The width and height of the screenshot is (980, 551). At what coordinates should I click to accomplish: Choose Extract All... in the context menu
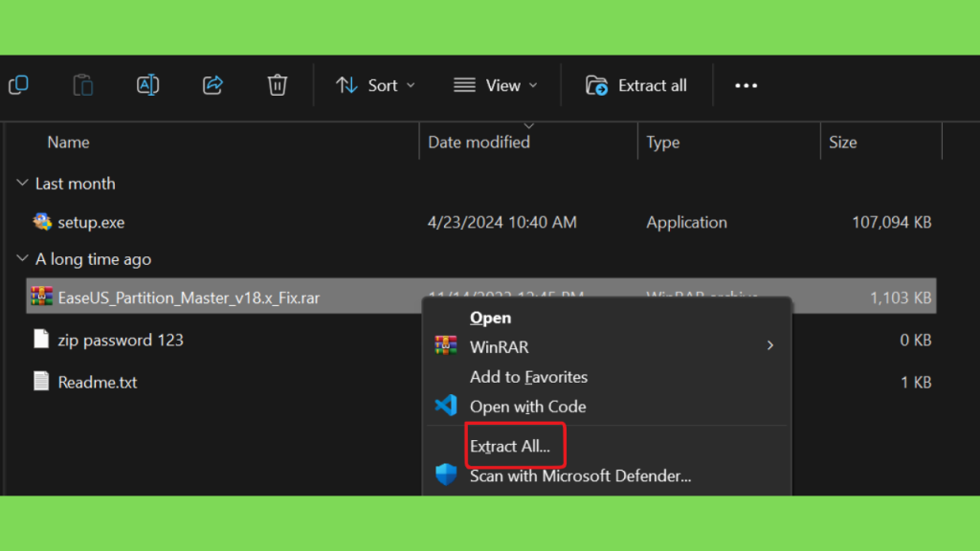click(510, 446)
